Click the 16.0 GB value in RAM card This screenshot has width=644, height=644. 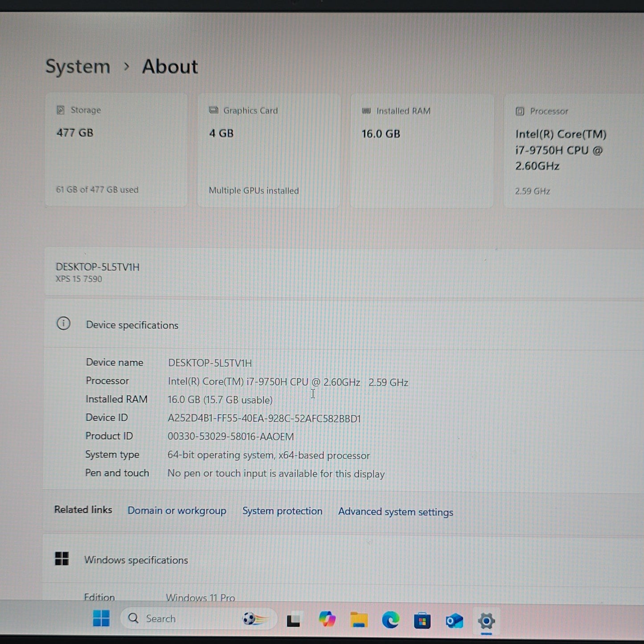(381, 134)
